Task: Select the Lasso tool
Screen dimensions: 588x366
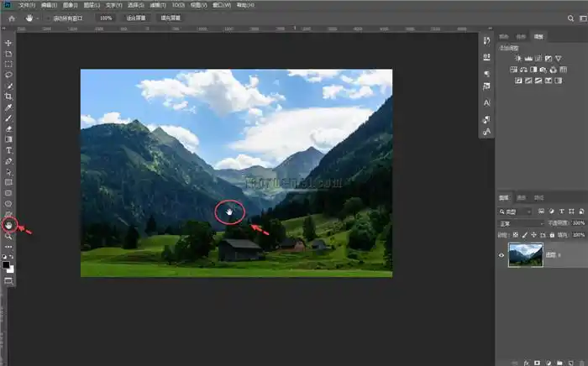Action: [8, 75]
